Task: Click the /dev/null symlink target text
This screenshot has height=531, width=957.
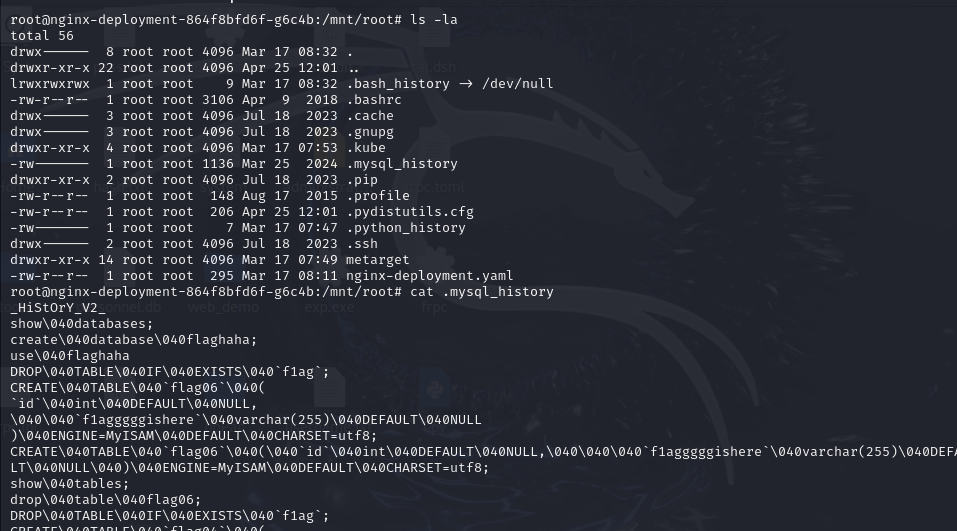Action: (x=518, y=84)
